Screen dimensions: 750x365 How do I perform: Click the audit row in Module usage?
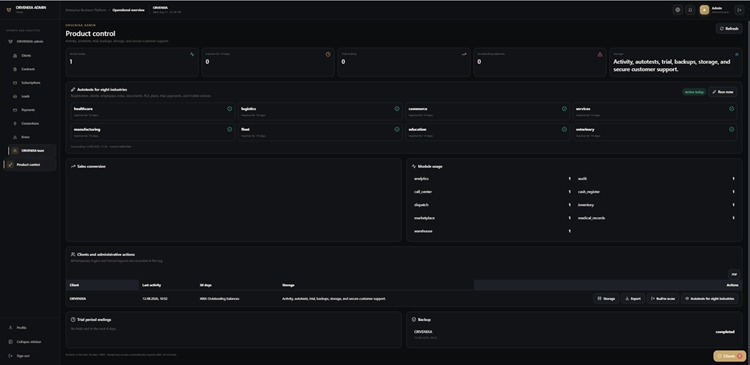[656, 178]
